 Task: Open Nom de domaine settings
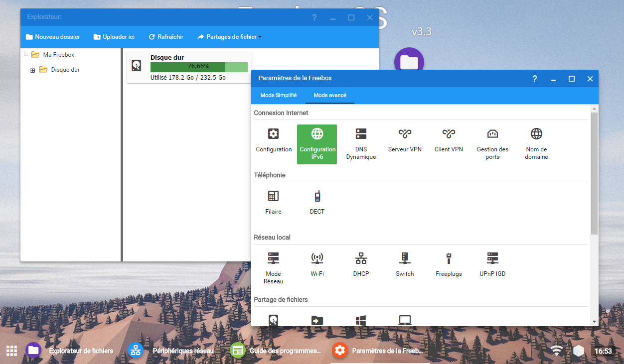536,144
